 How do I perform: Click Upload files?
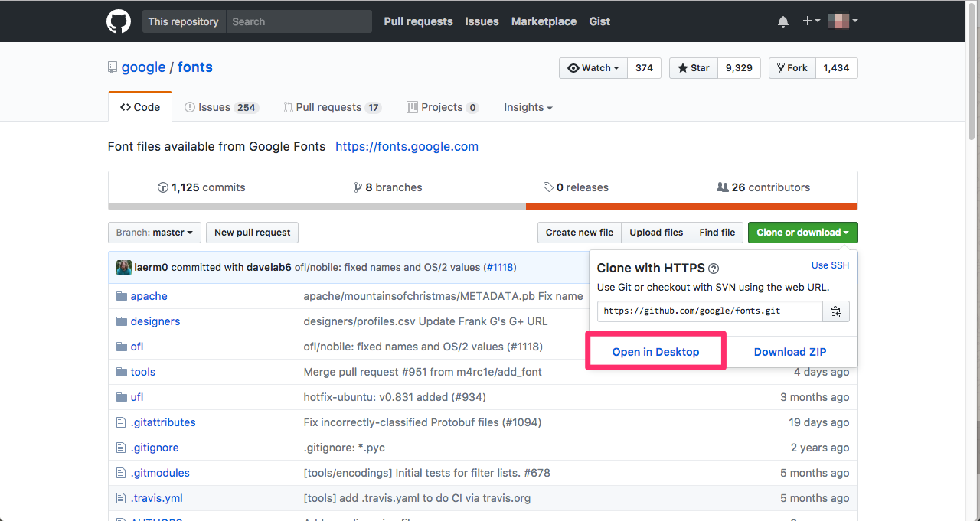click(x=656, y=233)
